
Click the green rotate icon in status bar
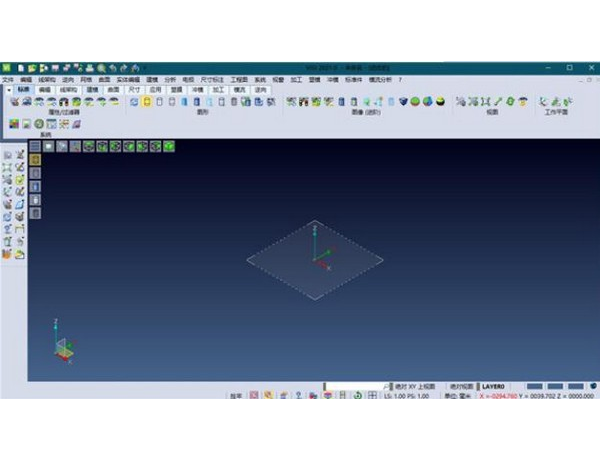357,395
